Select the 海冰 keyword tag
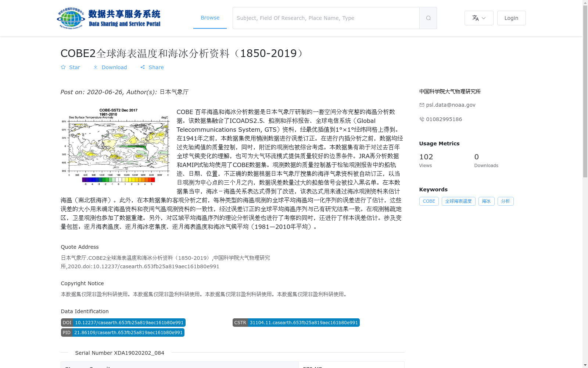 (486, 201)
